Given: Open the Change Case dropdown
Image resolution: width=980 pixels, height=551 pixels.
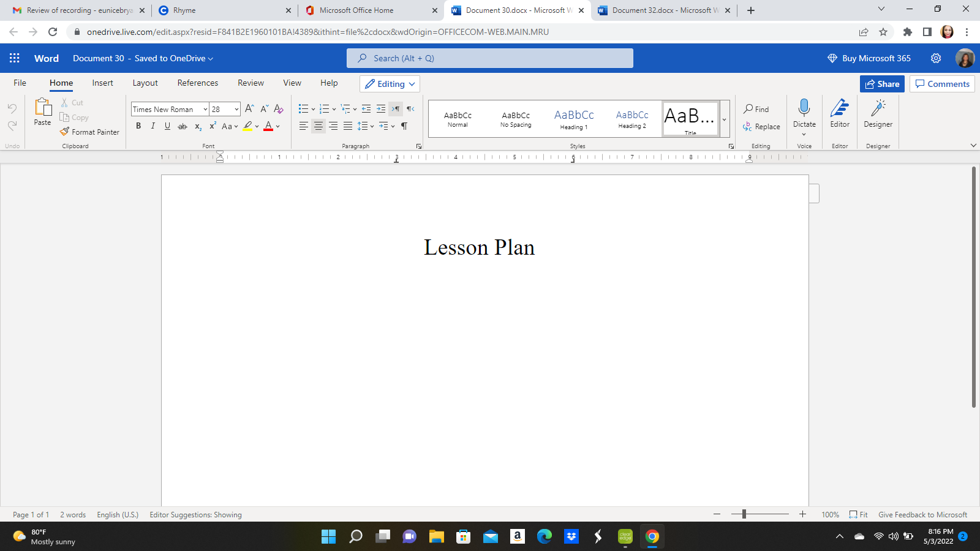Looking at the screenshot, I should tap(230, 126).
